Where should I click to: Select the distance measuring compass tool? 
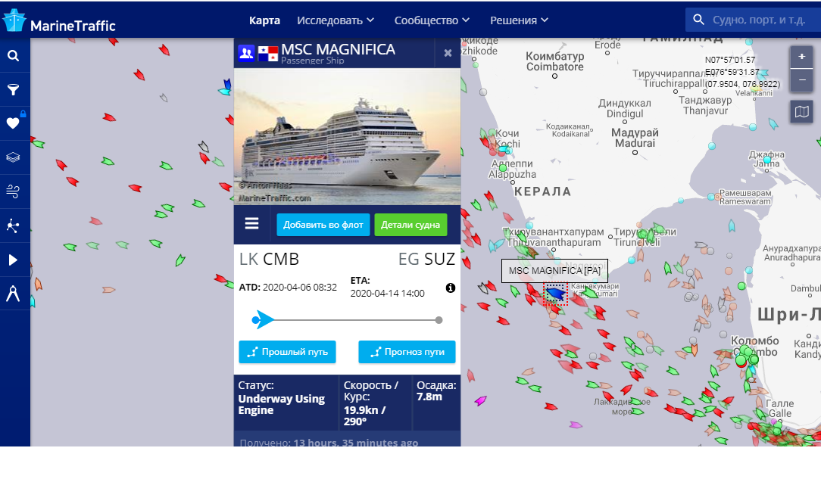13,294
